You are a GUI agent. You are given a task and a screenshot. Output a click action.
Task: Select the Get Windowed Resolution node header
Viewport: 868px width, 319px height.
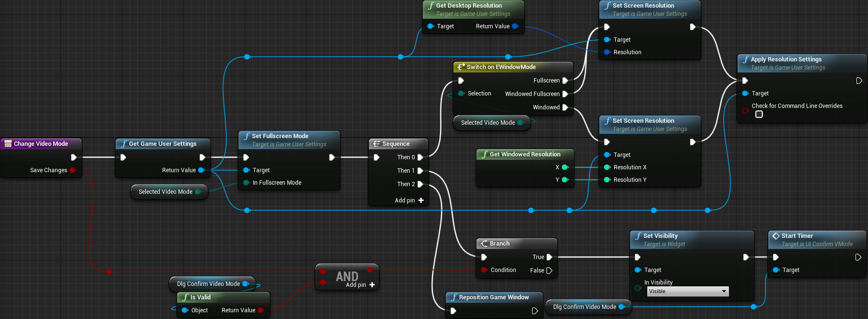click(525, 154)
